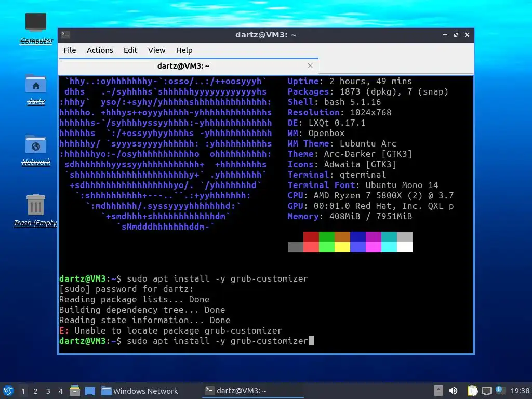
Task: Open the network connection tray icon
Action: point(487,391)
